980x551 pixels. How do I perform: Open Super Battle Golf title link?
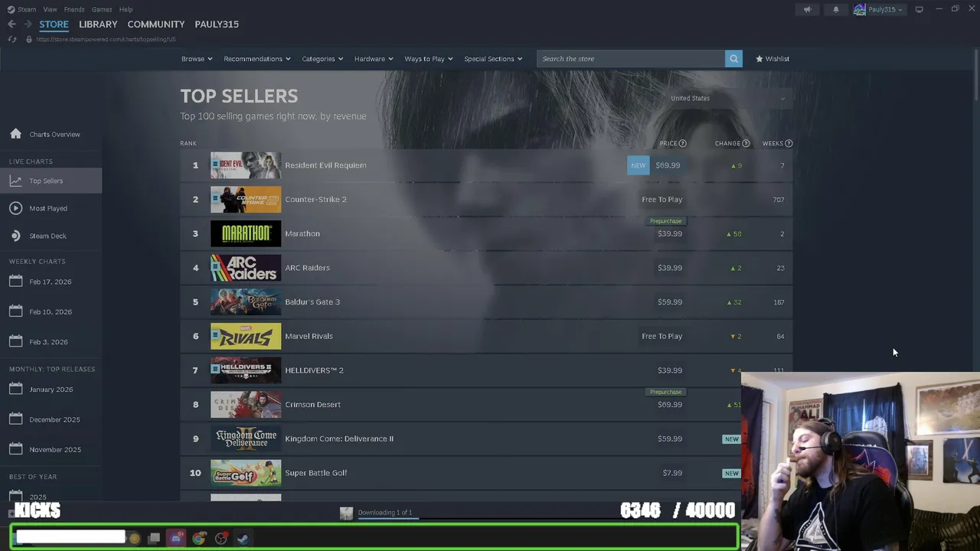point(316,473)
